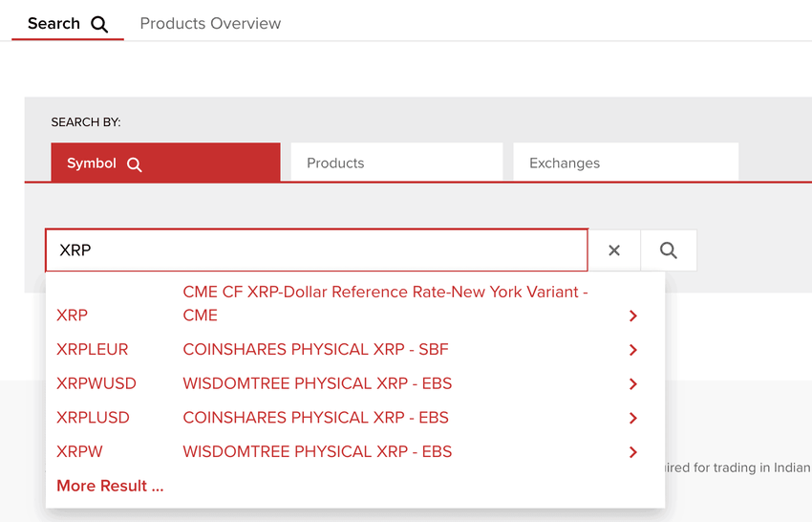Expand chevron for COINSHARES PHYSICAL XRP - SBF
Screen dimensions: 812x522
tap(632, 350)
